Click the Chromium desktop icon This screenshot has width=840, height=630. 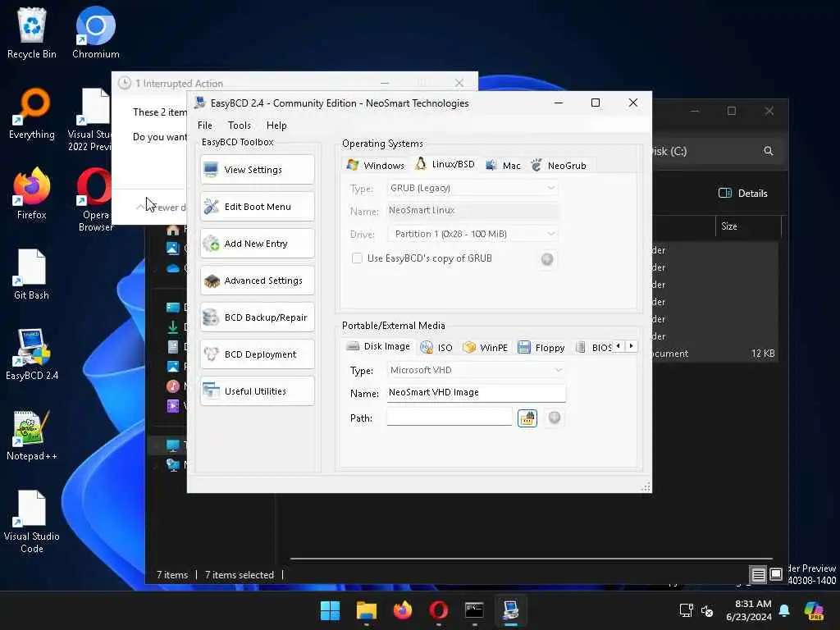96,33
